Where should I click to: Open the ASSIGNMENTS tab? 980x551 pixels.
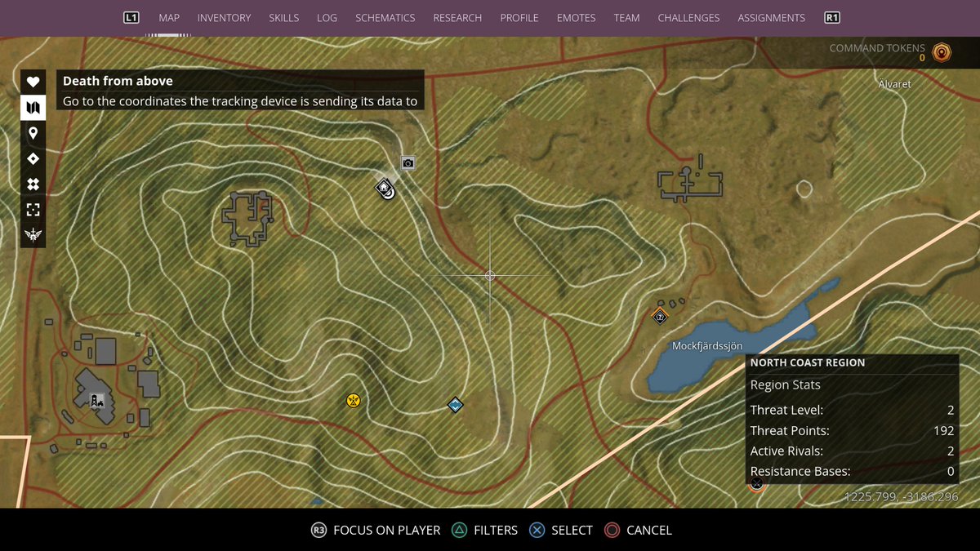[x=771, y=17]
